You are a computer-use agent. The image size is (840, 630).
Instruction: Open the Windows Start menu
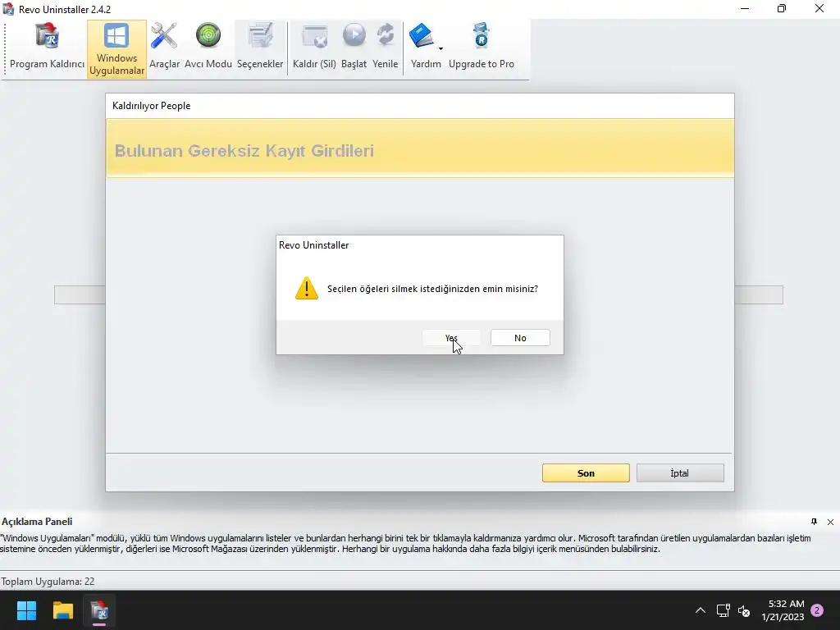[26, 610]
